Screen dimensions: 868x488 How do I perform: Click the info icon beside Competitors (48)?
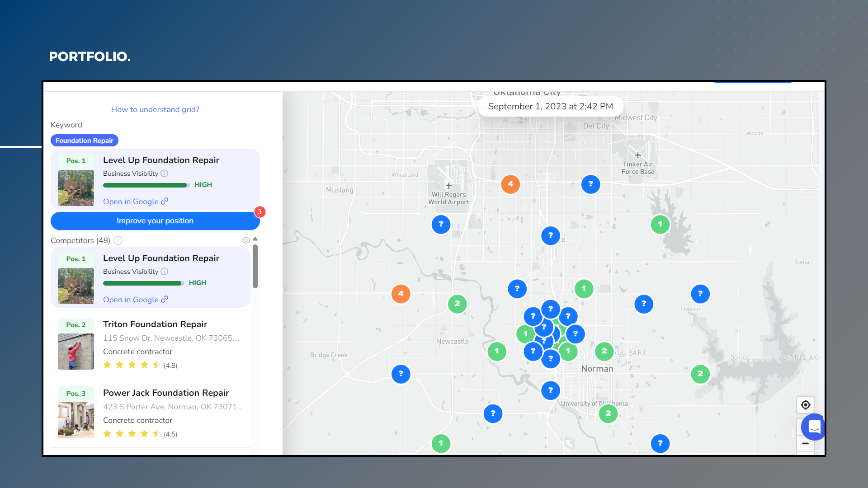coord(118,240)
